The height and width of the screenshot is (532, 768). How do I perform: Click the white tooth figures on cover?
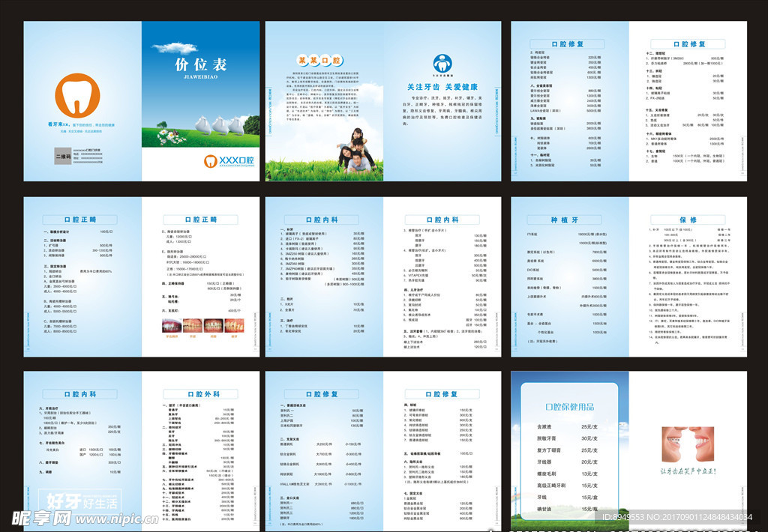coord(219,125)
